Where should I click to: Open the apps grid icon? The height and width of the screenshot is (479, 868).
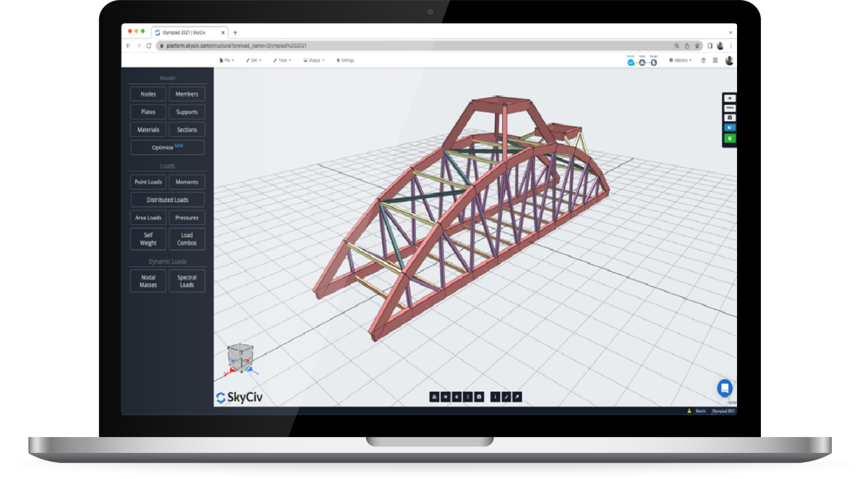tap(715, 61)
